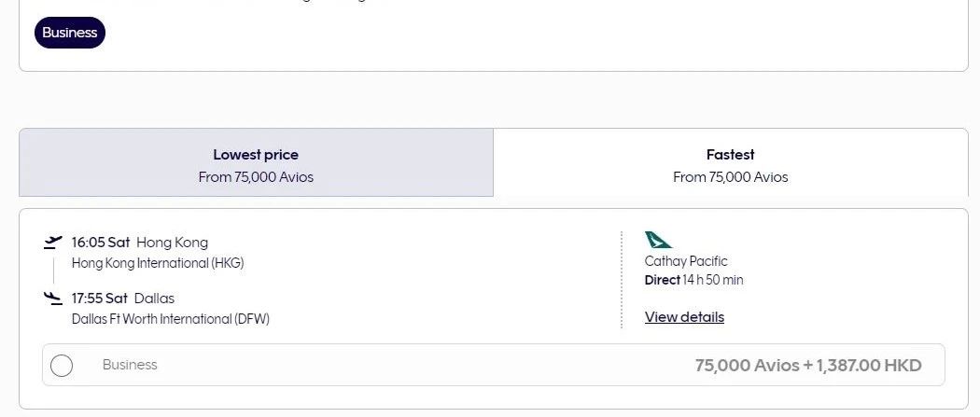Viewport: 980px width, 417px height.
Task: Click Dallas Ft Worth International (DFW) airport name
Action: (171, 319)
